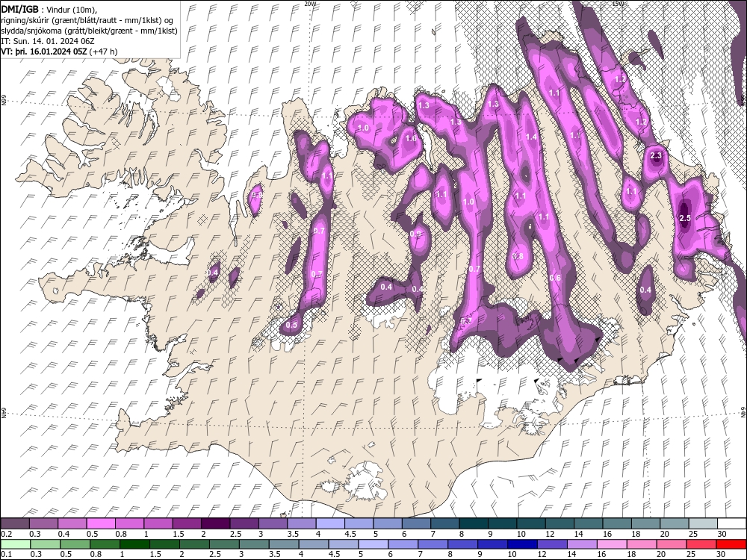Viewport: 747px width, 560px height.
Task: Click the 20W longitude label
Action: point(310,4)
